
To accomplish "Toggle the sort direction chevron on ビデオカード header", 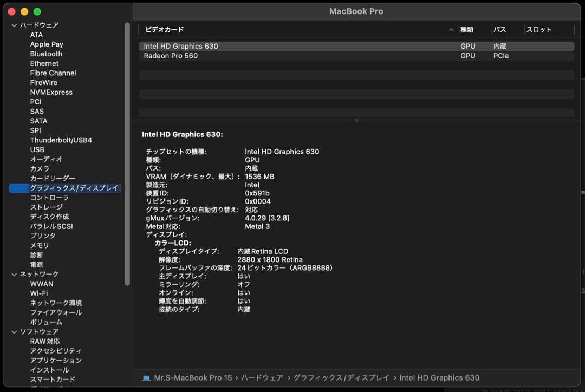I will [451, 29].
